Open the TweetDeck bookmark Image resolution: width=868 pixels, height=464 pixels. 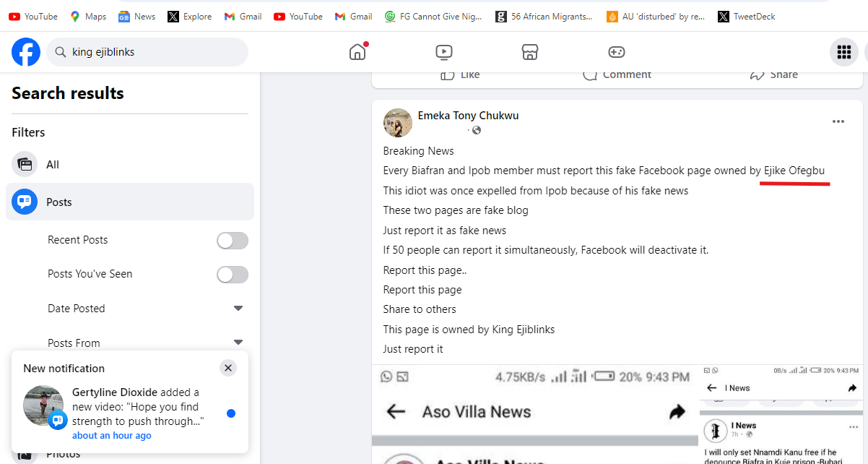point(747,16)
